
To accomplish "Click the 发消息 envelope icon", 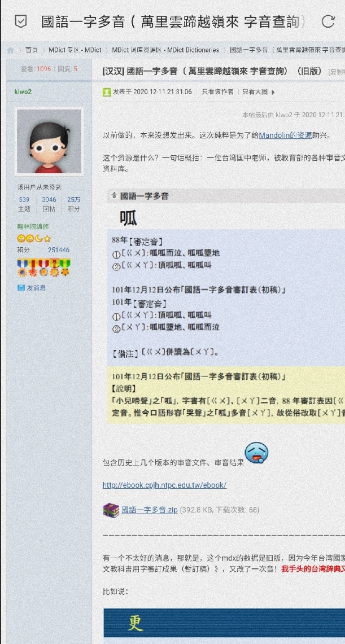I will coord(21,288).
